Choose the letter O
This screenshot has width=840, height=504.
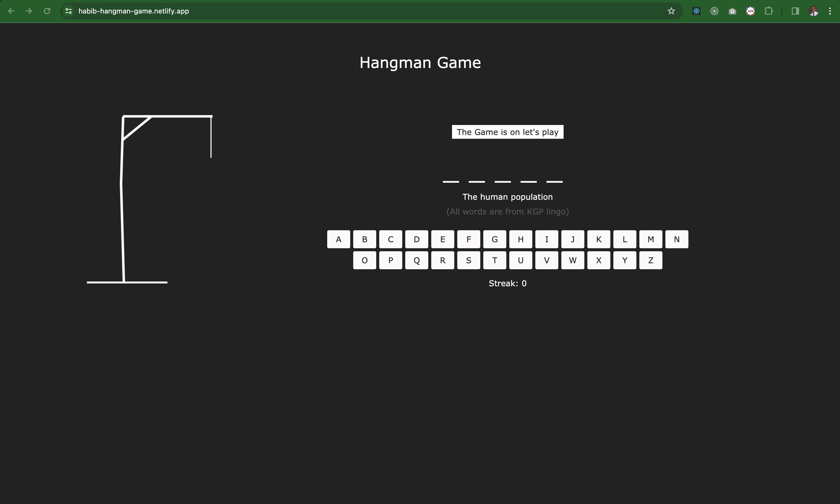365,260
